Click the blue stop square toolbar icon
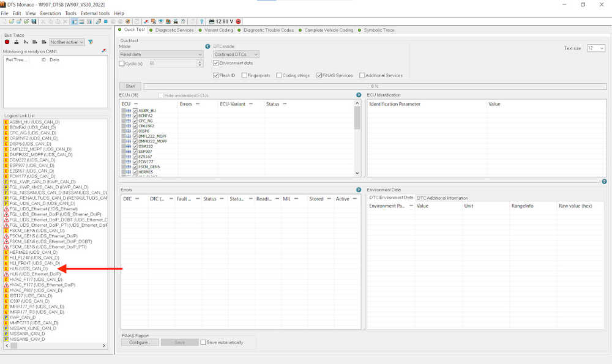 (x=105, y=21)
